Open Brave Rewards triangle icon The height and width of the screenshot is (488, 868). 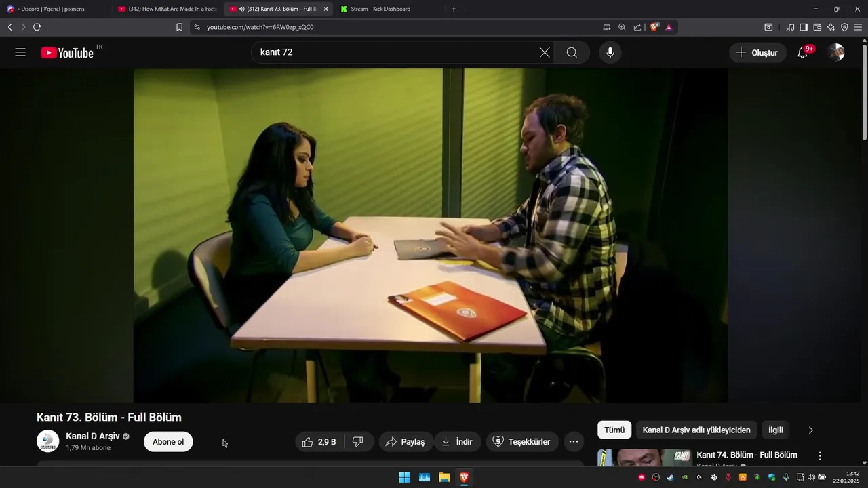pyautogui.click(x=669, y=27)
